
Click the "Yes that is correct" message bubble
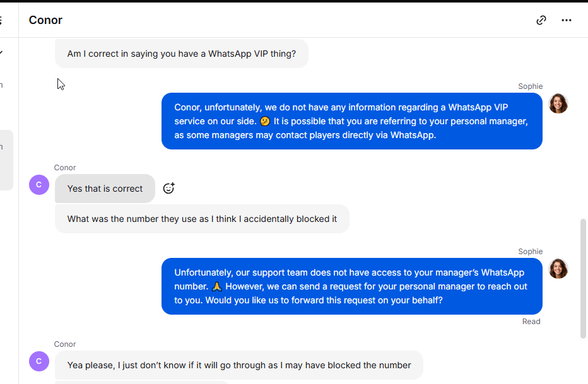pos(105,189)
